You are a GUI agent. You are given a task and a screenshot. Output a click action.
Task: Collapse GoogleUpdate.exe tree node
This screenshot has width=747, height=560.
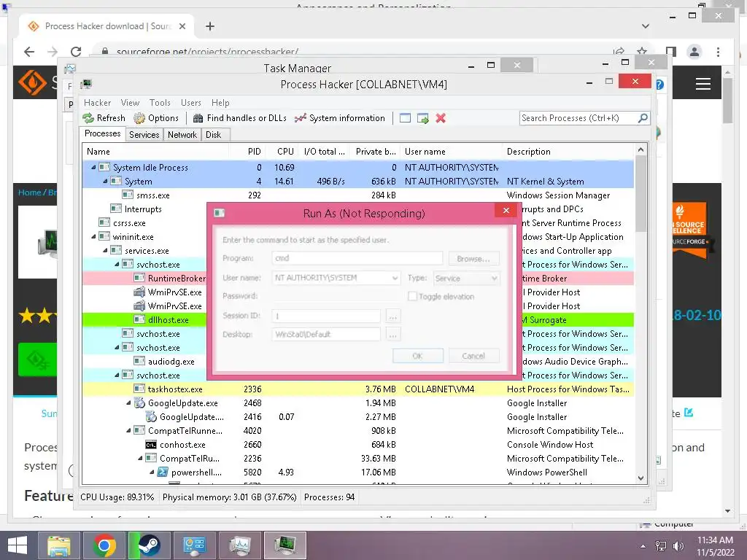pos(128,402)
